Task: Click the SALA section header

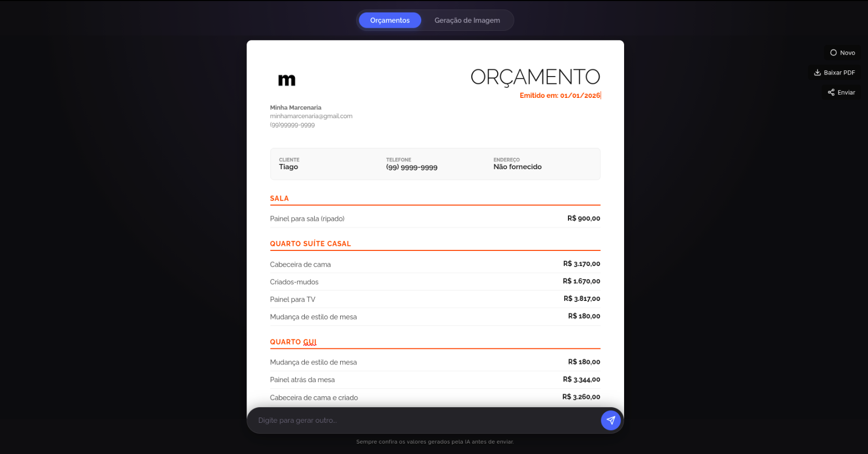Action: coord(279,198)
